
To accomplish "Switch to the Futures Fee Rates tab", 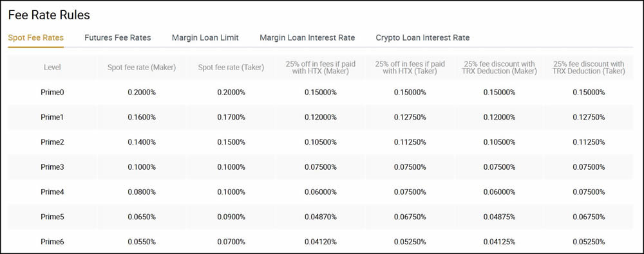I will (x=117, y=38).
